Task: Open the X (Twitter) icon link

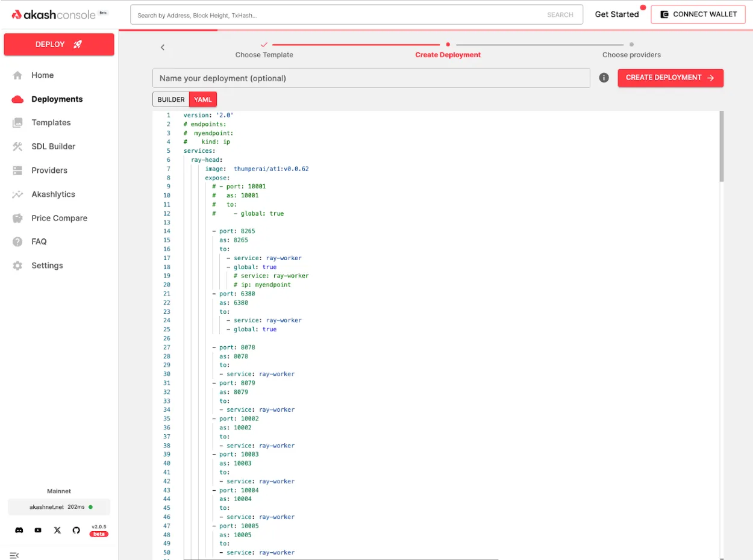Action: click(57, 530)
